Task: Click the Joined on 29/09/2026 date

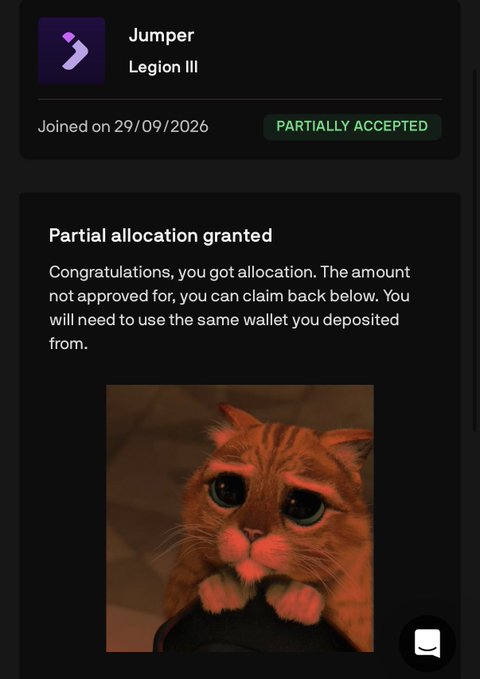Action: (x=123, y=126)
